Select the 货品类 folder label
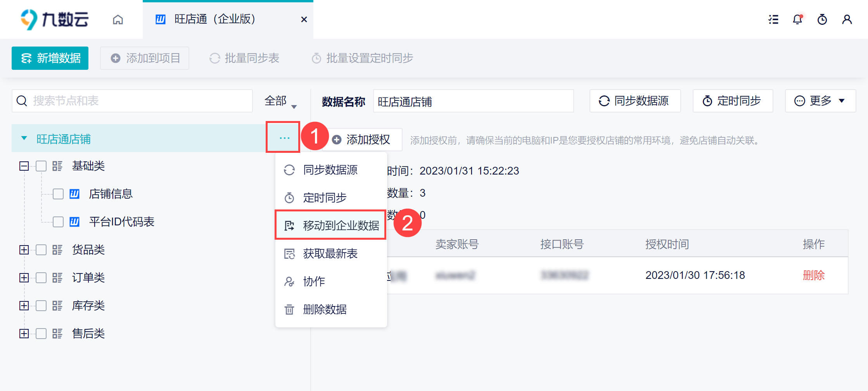This screenshot has width=868, height=391. [88, 250]
